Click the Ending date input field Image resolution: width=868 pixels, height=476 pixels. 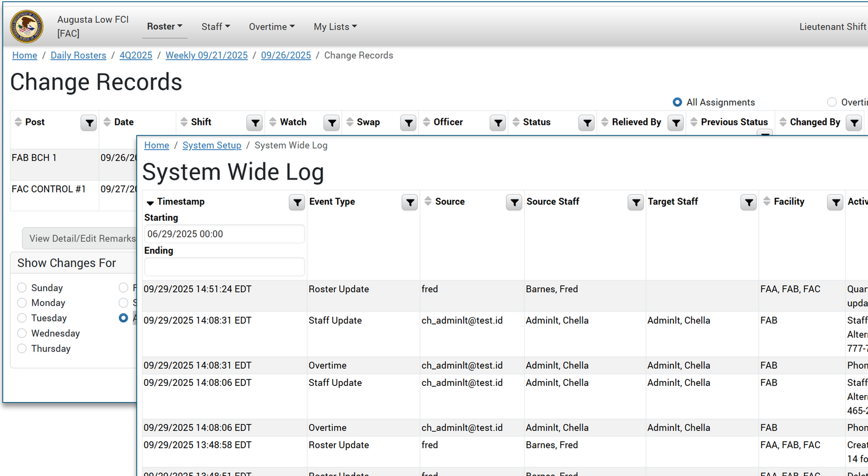[x=224, y=266]
